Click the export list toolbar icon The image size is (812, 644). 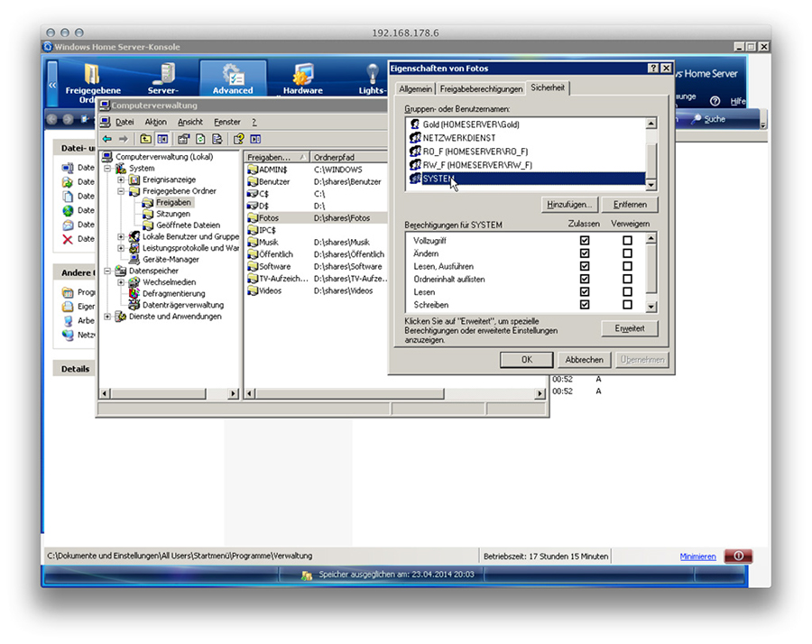pyautogui.click(x=217, y=139)
